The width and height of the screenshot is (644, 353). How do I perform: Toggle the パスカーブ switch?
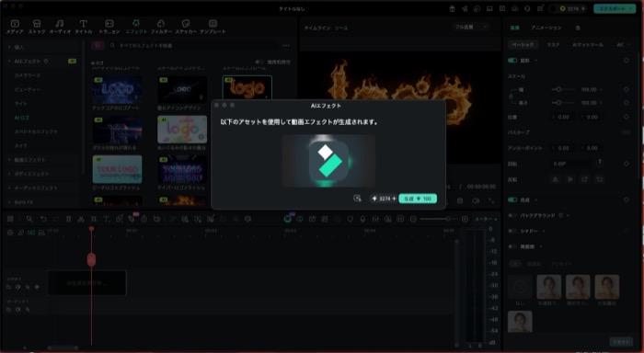[x=626, y=132]
